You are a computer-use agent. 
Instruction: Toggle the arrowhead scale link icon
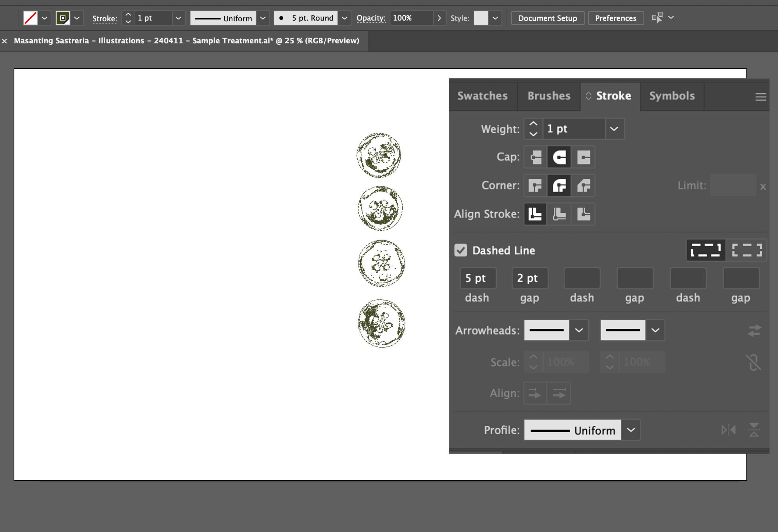point(754,363)
